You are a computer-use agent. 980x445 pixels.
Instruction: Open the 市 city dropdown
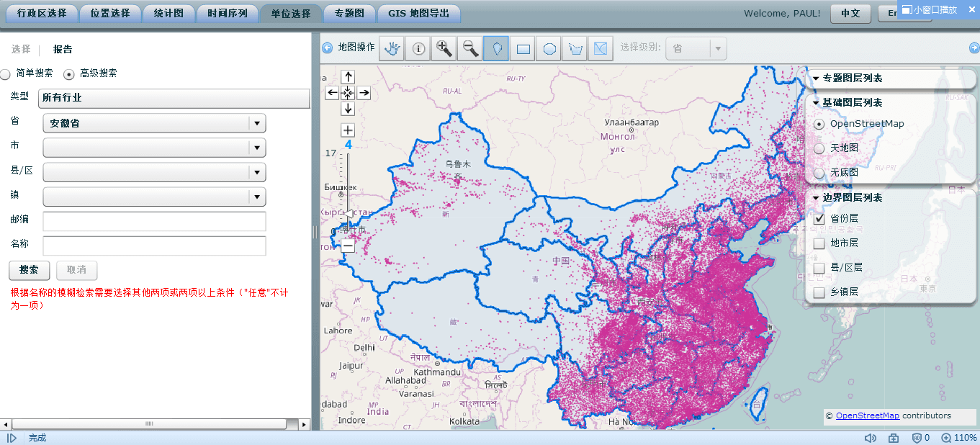point(154,148)
